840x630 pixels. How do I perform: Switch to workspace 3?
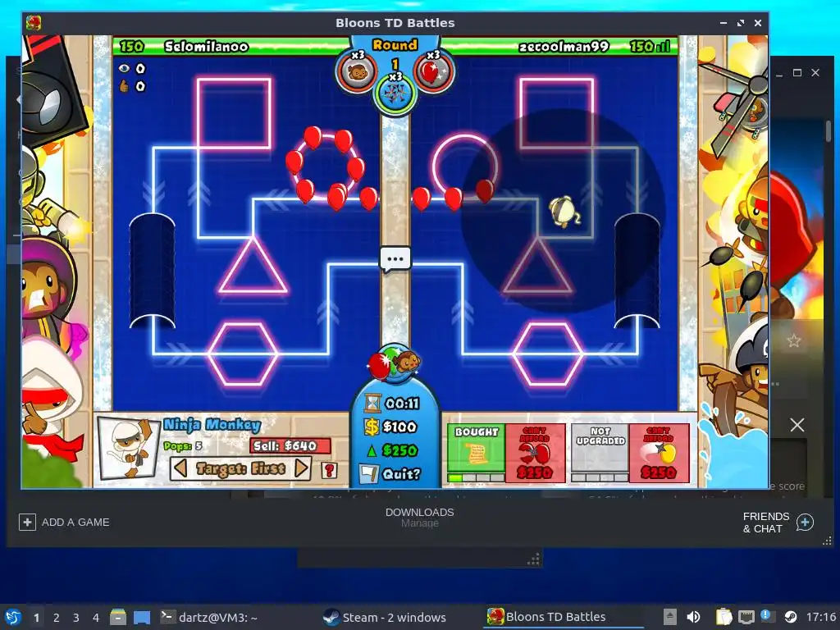[x=75, y=618]
